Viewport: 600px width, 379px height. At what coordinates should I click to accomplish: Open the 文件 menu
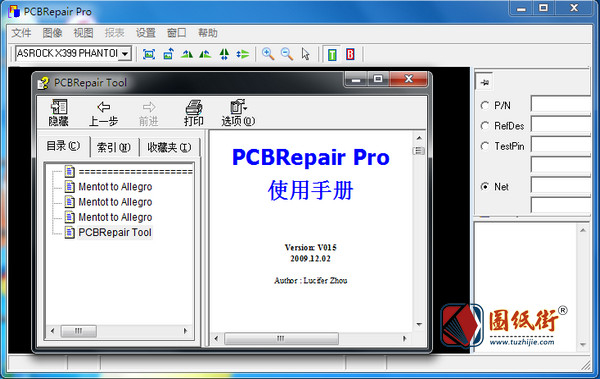coord(21,33)
